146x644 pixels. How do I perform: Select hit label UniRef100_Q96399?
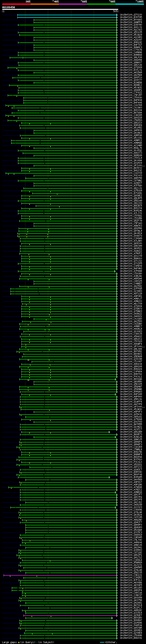(x=131, y=246)
